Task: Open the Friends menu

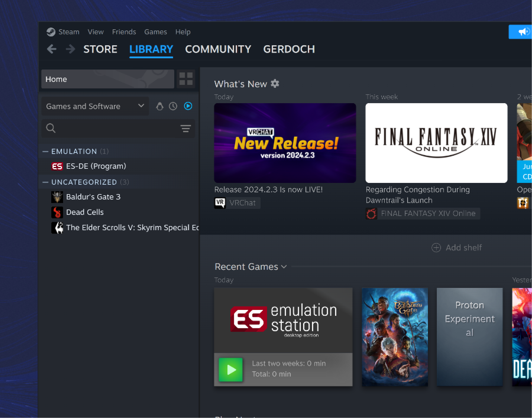Action: pyautogui.click(x=124, y=32)
